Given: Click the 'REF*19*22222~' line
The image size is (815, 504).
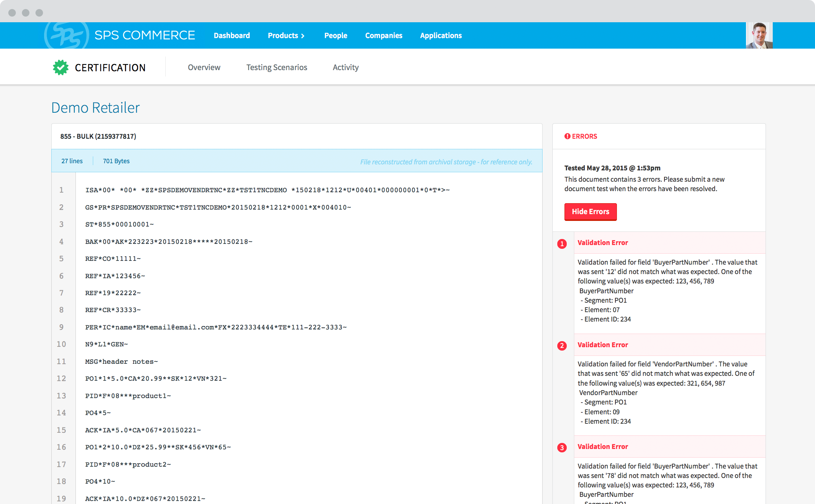Looking at the screenshot, I should click(113, 293).
